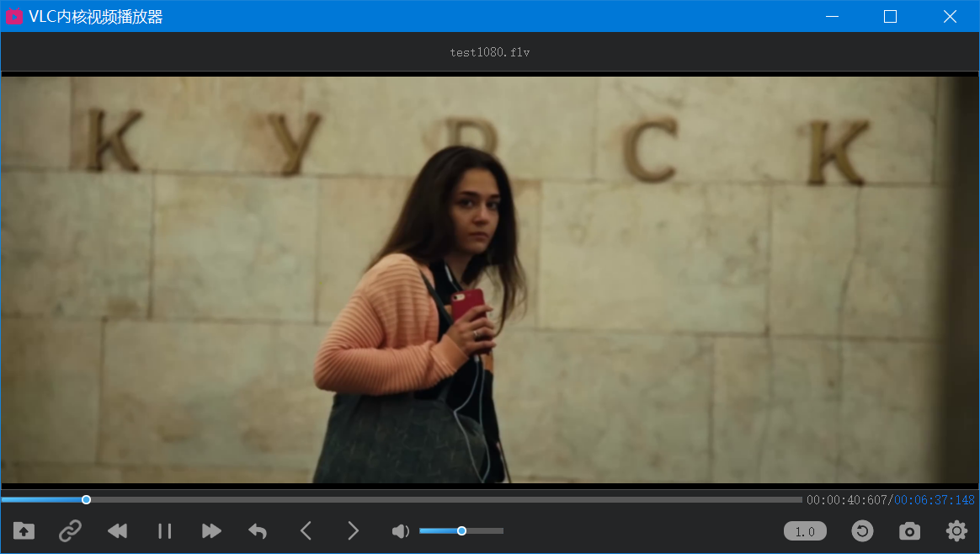The image size is (980, 554).
Task: Click the curved back arrow icon
Action: [258, 531]
